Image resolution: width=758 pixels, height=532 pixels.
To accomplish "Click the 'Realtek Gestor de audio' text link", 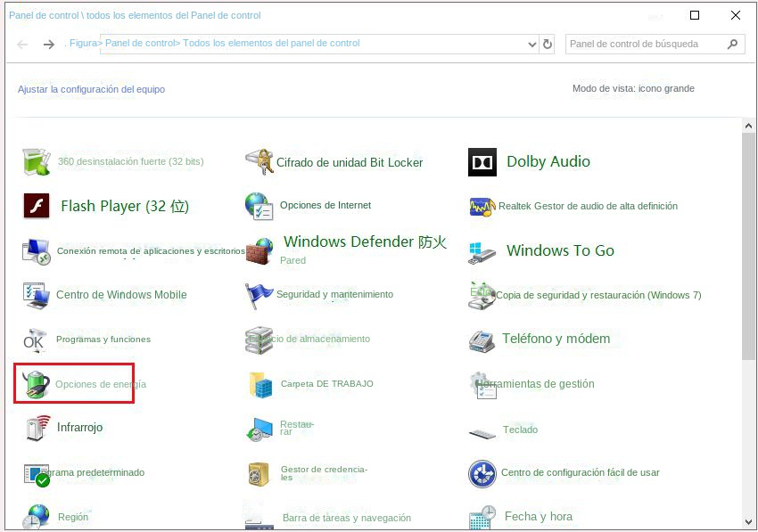I will click(589, 206).
